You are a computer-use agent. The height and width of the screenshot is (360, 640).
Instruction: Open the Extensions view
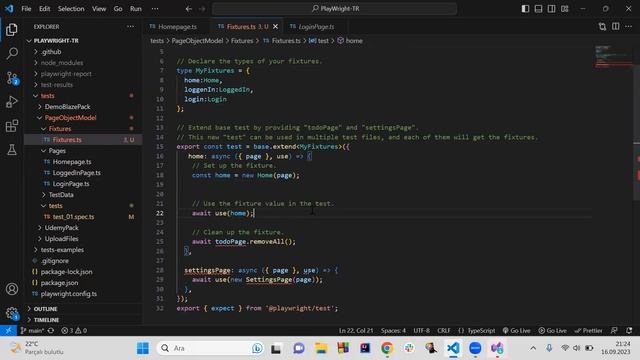(12, 126)
